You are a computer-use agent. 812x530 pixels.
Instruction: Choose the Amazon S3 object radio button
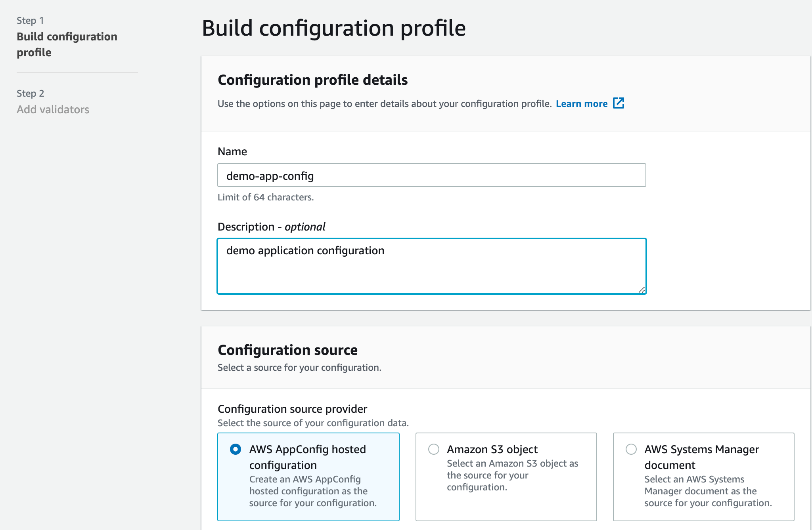coord(434,449)
